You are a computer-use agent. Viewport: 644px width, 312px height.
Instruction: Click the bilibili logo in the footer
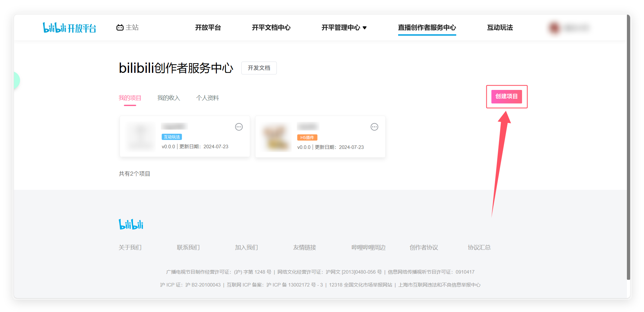tap(131, 224)
